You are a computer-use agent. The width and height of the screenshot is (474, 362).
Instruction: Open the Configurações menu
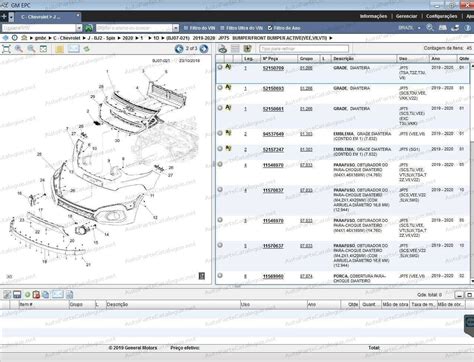(442, 16)
